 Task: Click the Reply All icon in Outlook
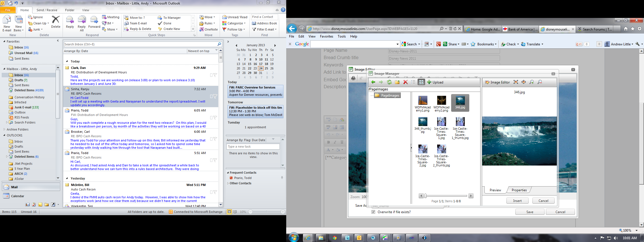pyautogui.click(x=82, y=24)
